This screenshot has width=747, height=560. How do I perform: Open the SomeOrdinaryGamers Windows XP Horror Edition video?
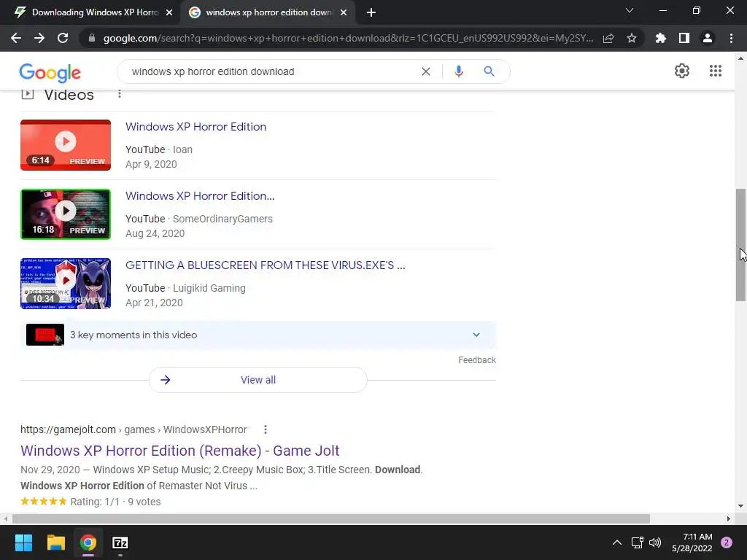[200, 195]
